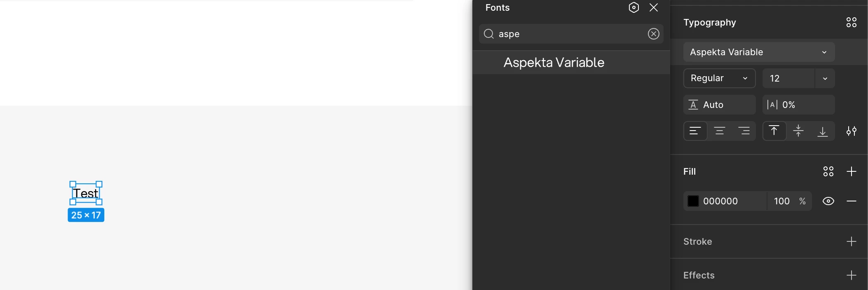Toggle fill visibility eye icon

coord(828,201)
